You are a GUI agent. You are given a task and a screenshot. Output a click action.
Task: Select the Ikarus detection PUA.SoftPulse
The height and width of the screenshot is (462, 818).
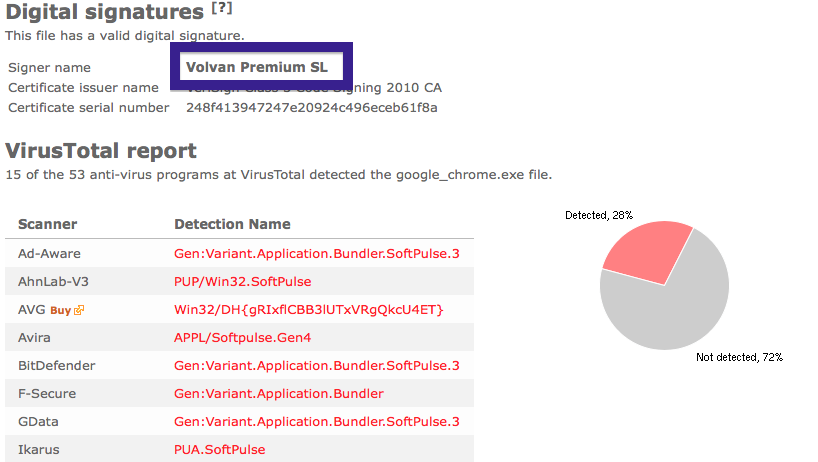tap(220, 449)
